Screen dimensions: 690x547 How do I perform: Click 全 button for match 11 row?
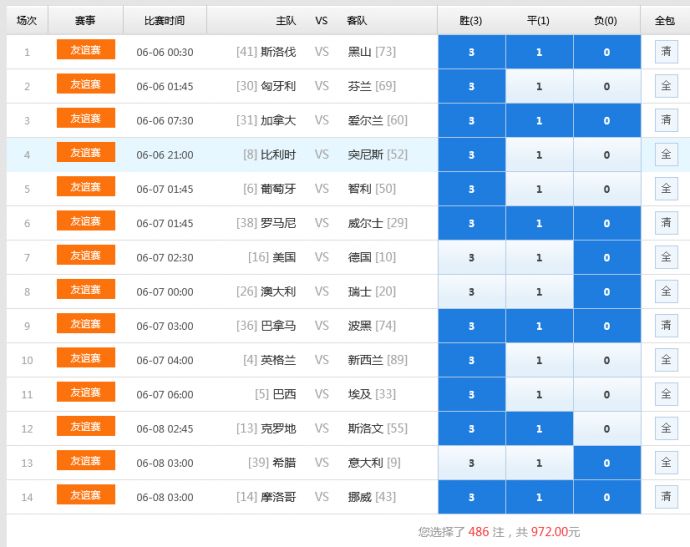[x=666, y=394]
